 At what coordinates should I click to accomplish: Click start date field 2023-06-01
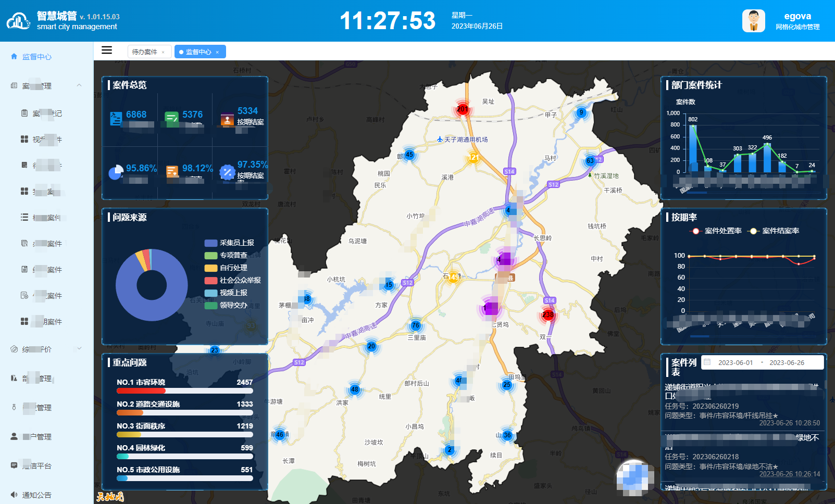(735, 363)
